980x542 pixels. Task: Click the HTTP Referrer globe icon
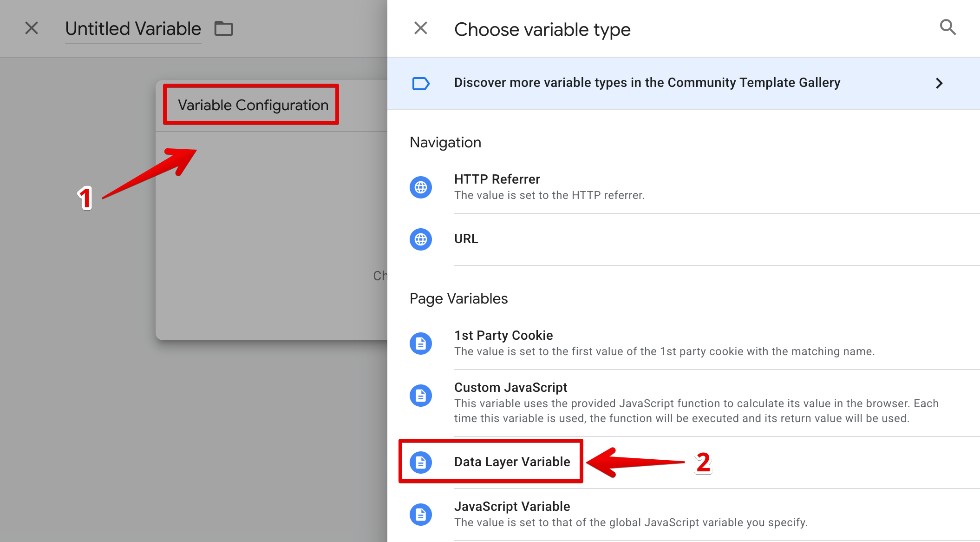click(x=421, y=187)
